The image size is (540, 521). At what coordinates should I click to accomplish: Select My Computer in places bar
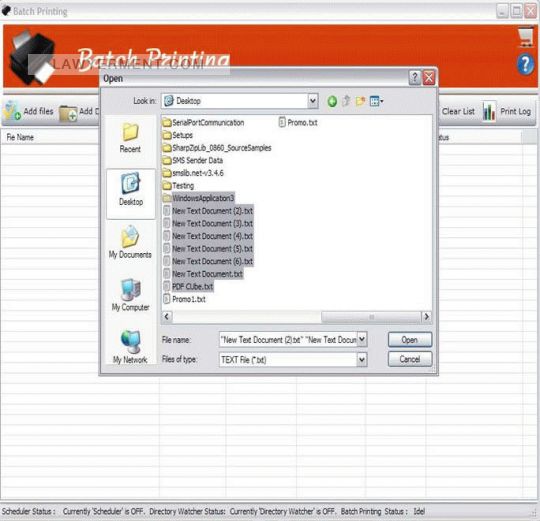pos(131,295)
